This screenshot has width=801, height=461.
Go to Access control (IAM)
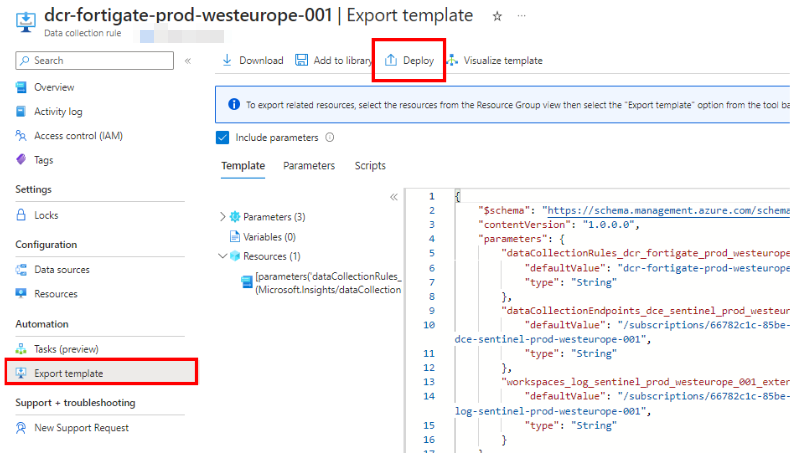pos(78,136)
